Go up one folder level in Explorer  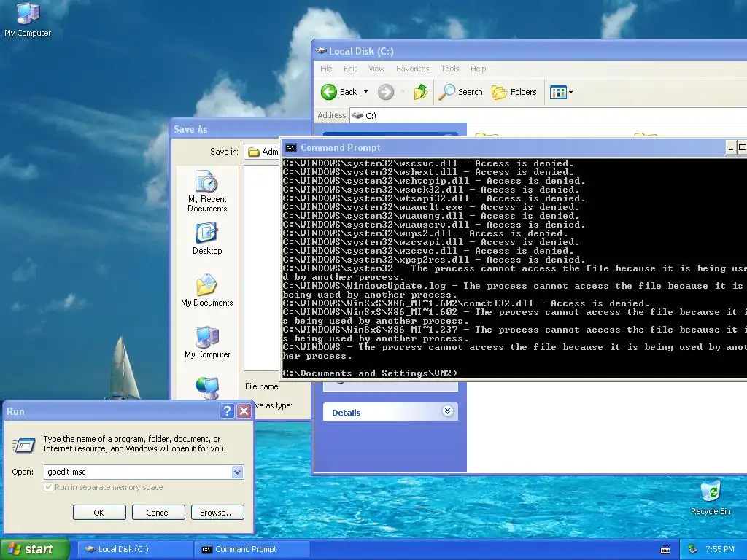(421, 92)
